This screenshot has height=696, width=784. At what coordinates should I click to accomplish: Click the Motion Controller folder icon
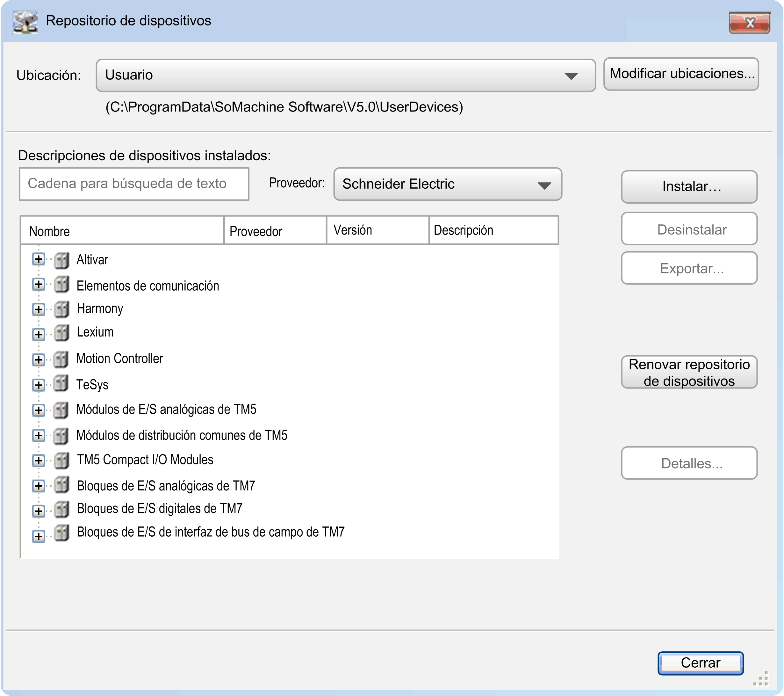[61, 359]
